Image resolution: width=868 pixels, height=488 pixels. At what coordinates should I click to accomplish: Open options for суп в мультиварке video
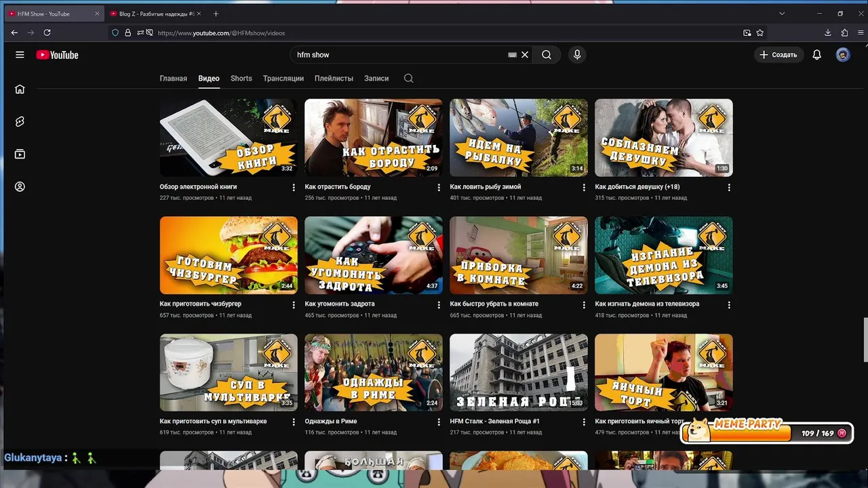(294, 422)
